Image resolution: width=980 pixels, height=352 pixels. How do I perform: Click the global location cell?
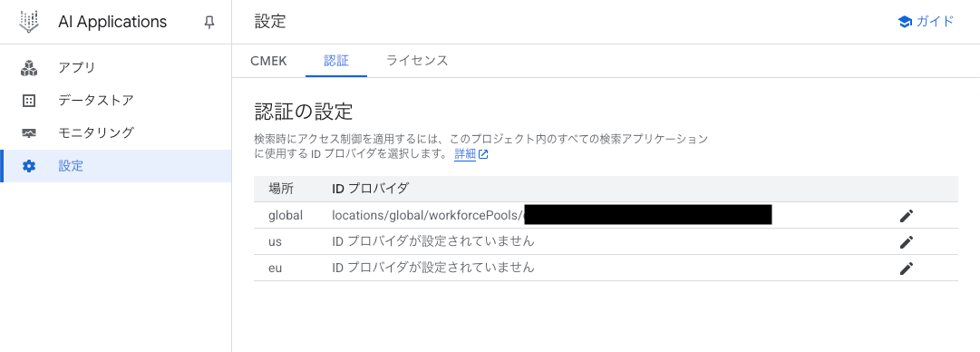pyautogui.click(x=286, y=216)
